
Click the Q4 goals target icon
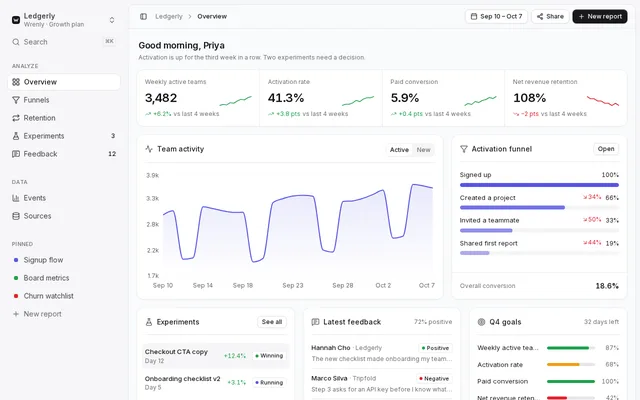pos(481,322)
